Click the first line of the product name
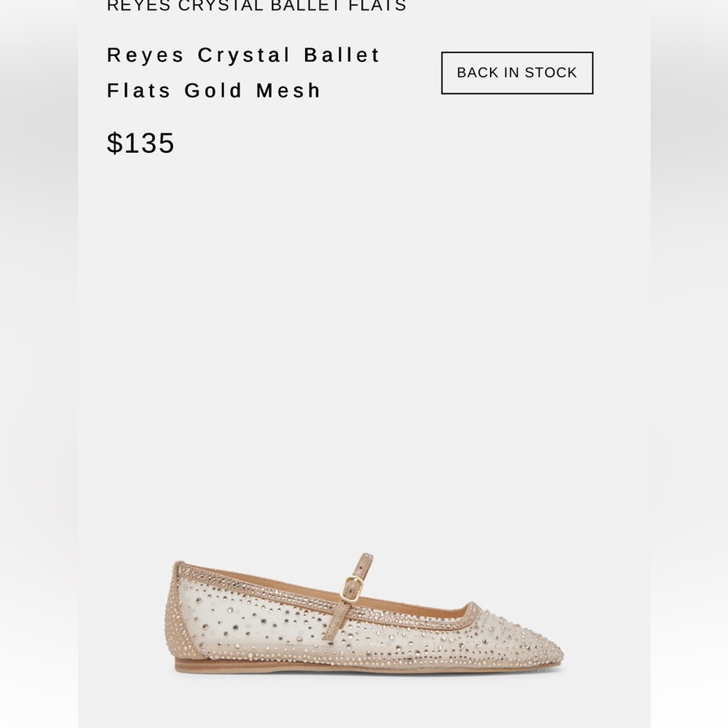This screenshot has width=728, height=728. tap(243, 54)
